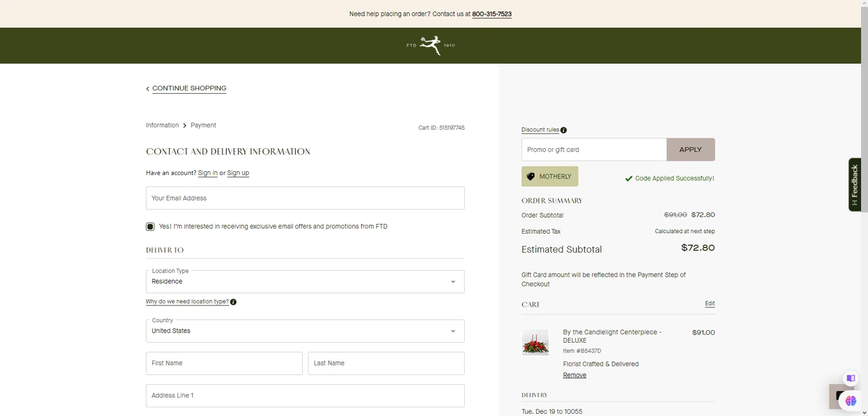The height and width of the screenshot is (416, 868).
Task: Go to the Payment breadcrumb step
Action: 203,125
